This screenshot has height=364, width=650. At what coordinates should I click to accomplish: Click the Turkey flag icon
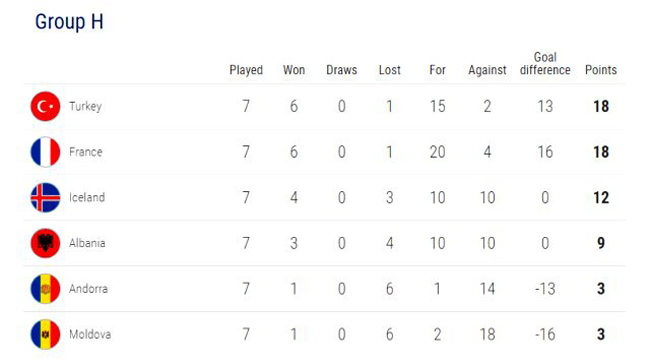45,107
